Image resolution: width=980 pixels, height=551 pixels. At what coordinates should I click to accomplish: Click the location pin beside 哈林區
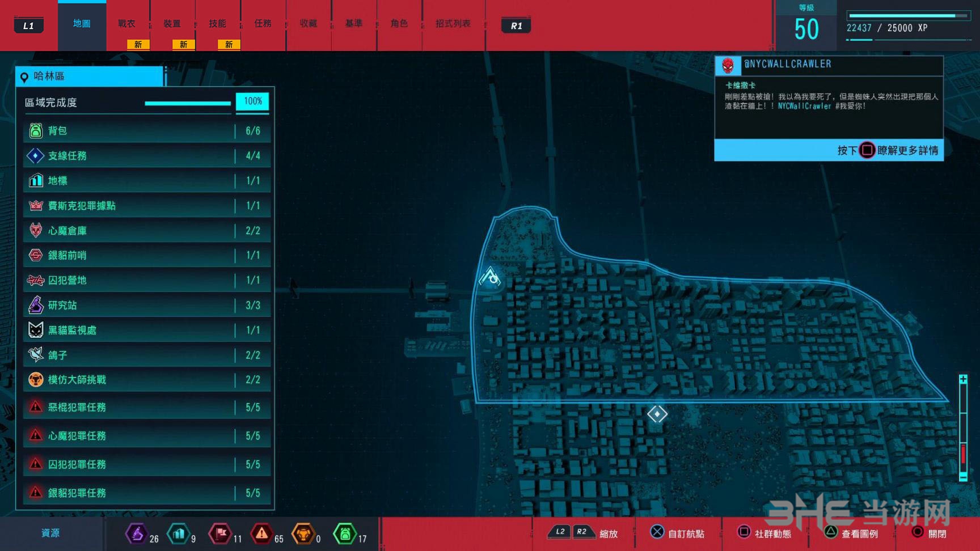[x=24, y=77]
